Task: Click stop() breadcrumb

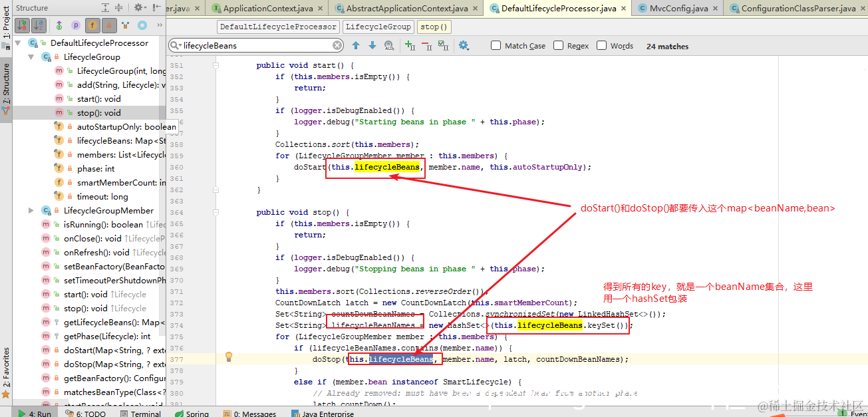Action: pos(434,27)
